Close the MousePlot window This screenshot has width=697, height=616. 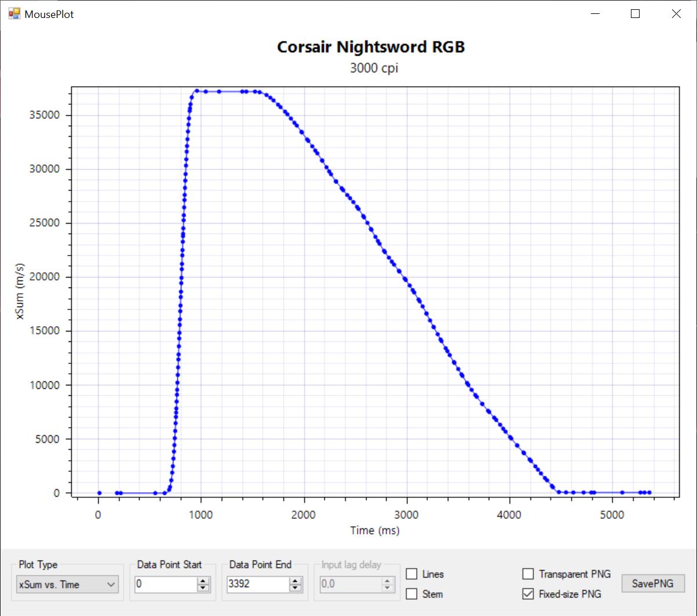click(x=676, y=14)
